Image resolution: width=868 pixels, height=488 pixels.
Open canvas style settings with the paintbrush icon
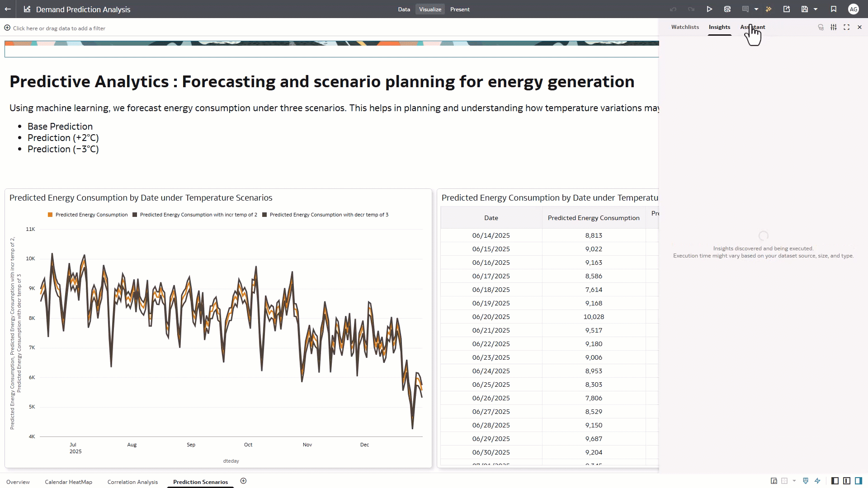[x=805, y=481]
